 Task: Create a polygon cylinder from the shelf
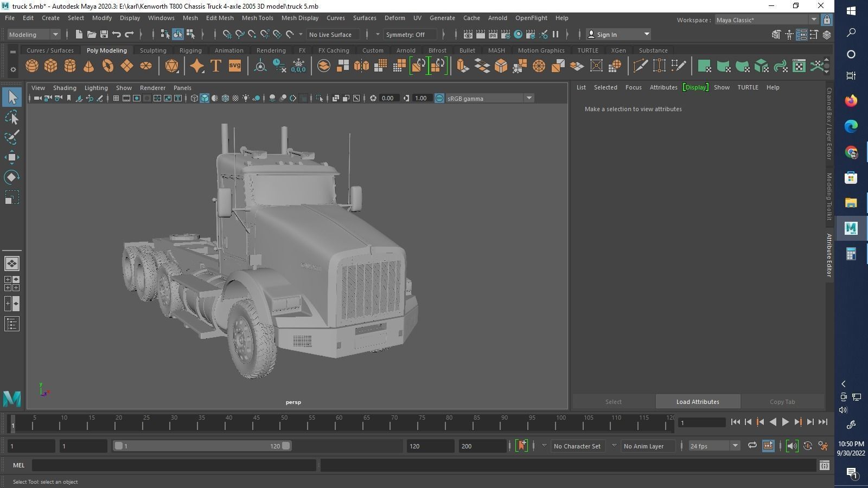[x=69, y=66]
